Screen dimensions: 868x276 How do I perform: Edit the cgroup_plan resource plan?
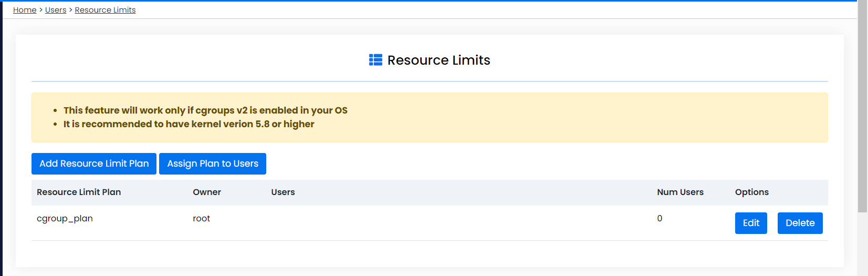point(751,223)
